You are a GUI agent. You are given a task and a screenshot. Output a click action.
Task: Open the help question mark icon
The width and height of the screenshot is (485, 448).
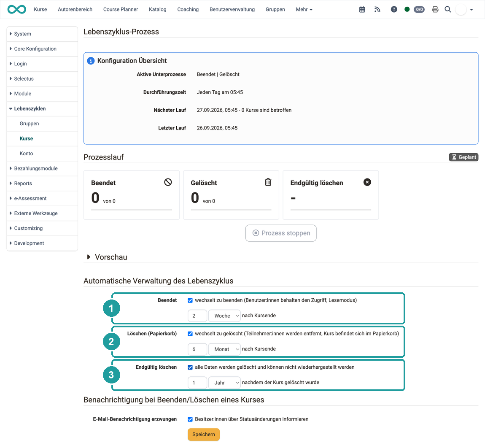pos(394,10)
